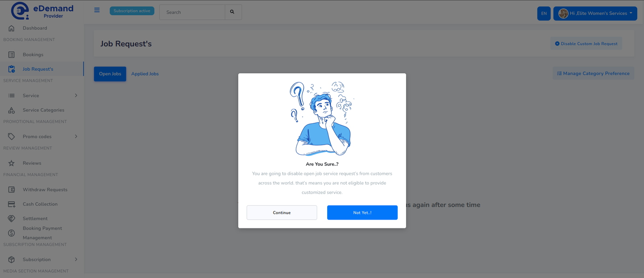The height and width of the screenshot is (278, 644).
Task: Open Cash Collection using its sidebar icon
Action: pyautogui.click(x=10, y=204)
